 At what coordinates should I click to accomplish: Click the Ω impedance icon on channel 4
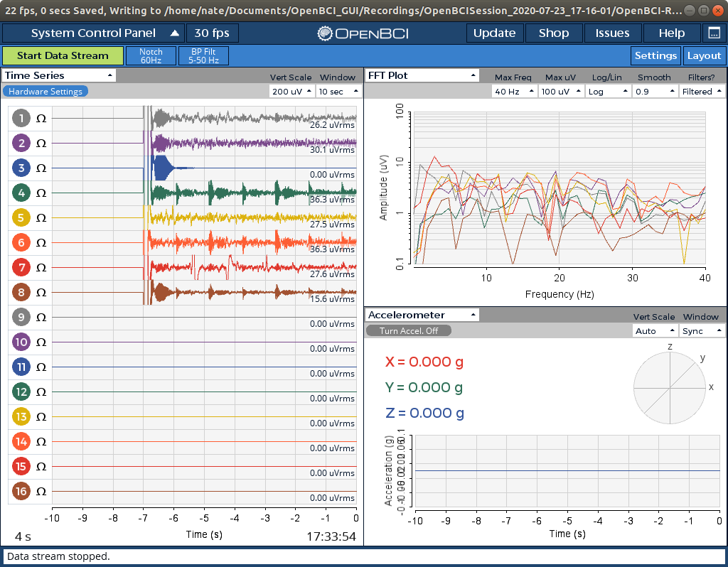tap(41, 193)
